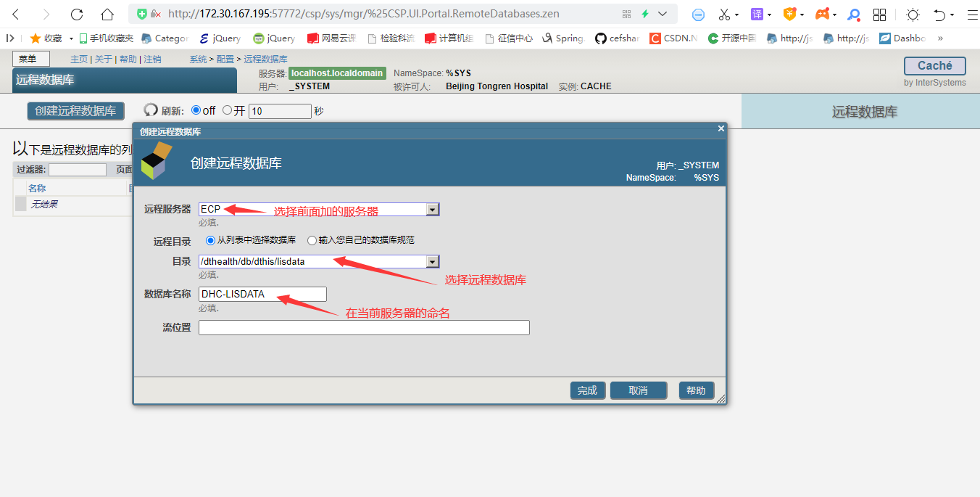Screen dimensions: 980x497
Task: Click the 过滤器 filter input field
Action: 78,170
